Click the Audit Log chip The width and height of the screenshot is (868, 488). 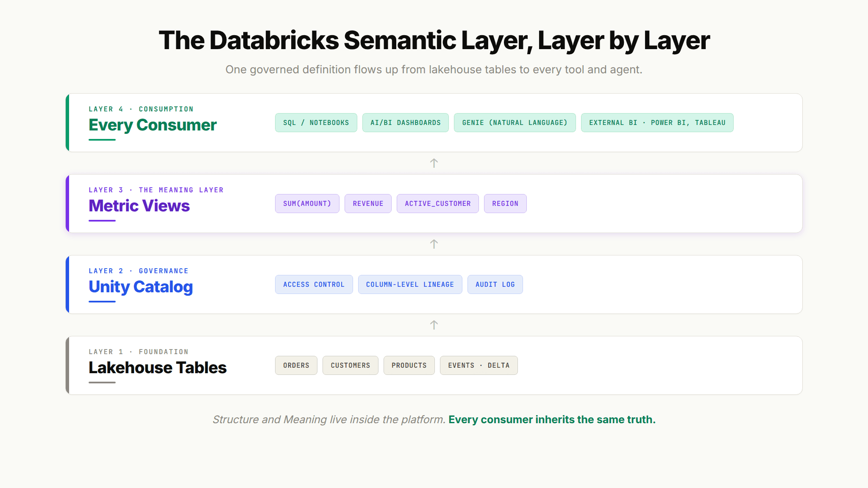click(x=495, y=284)
